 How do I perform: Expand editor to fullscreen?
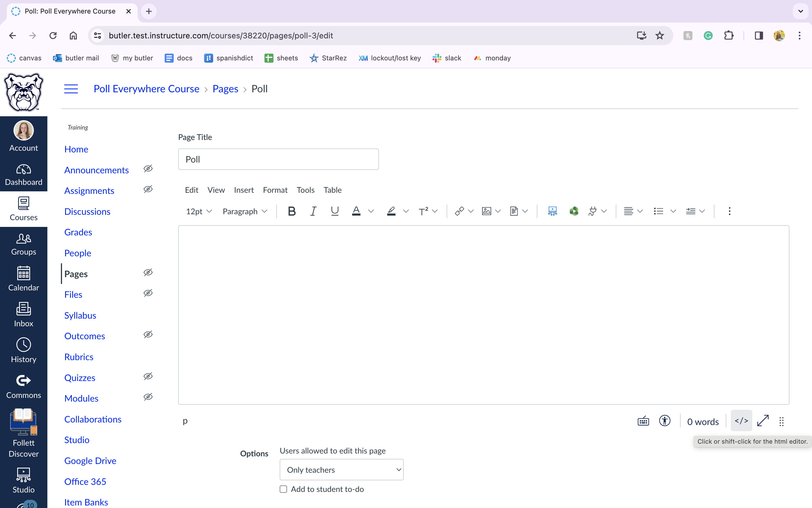point(763,421)
